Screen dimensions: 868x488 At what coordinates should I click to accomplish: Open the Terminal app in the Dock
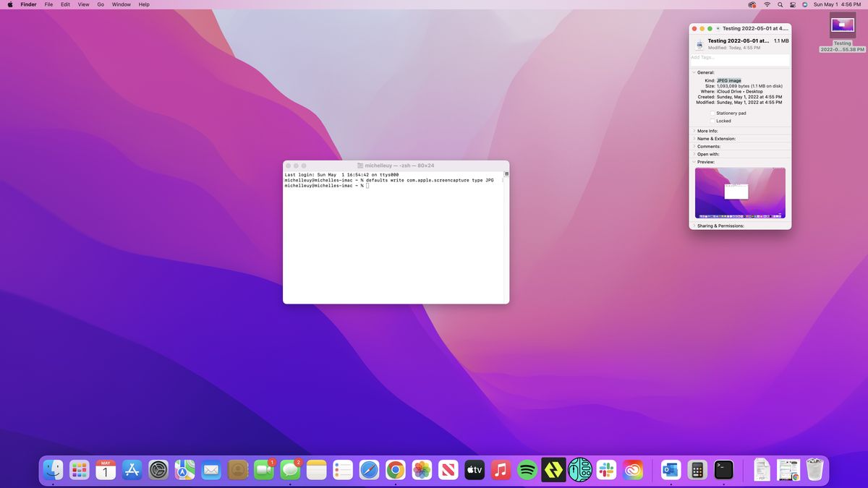[x=723, y=469]
